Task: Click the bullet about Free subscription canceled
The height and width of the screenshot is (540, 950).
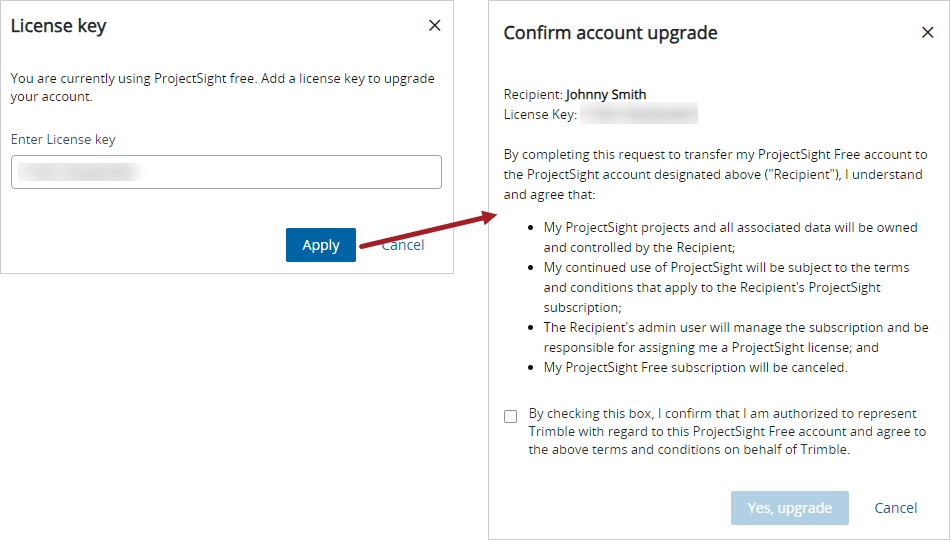Action: click(695, 367)
